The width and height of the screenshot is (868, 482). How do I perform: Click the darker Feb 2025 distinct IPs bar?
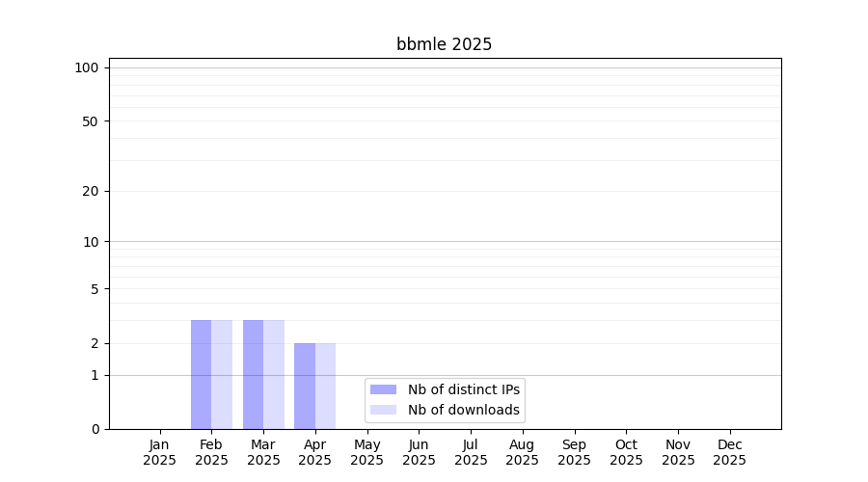coord(201,374)
